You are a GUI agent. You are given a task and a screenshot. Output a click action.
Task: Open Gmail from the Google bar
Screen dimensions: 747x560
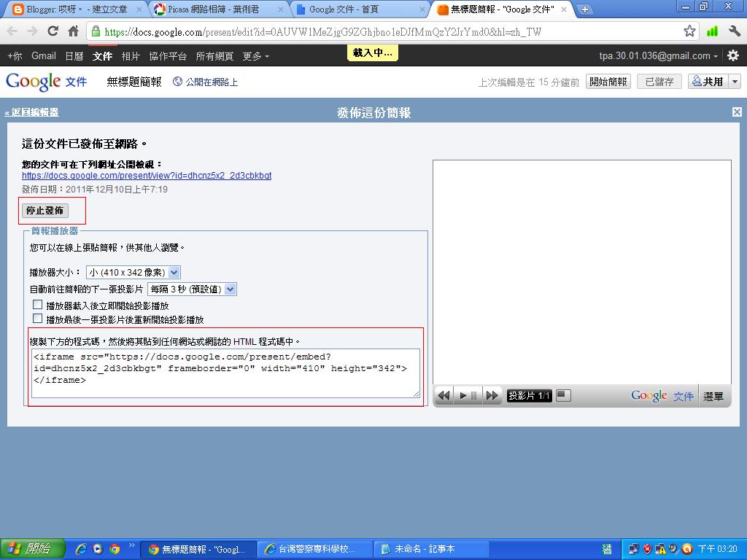point(44,55)
